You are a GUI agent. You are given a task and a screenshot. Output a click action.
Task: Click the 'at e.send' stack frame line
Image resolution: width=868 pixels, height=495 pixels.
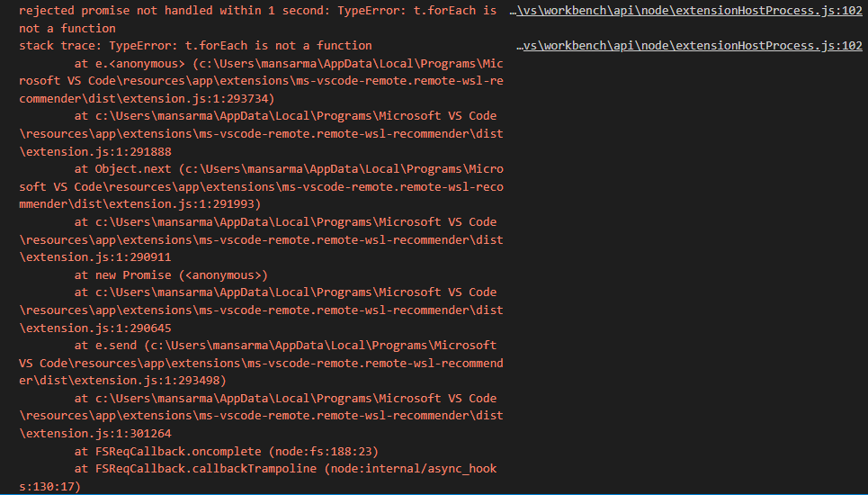point(261,363)
